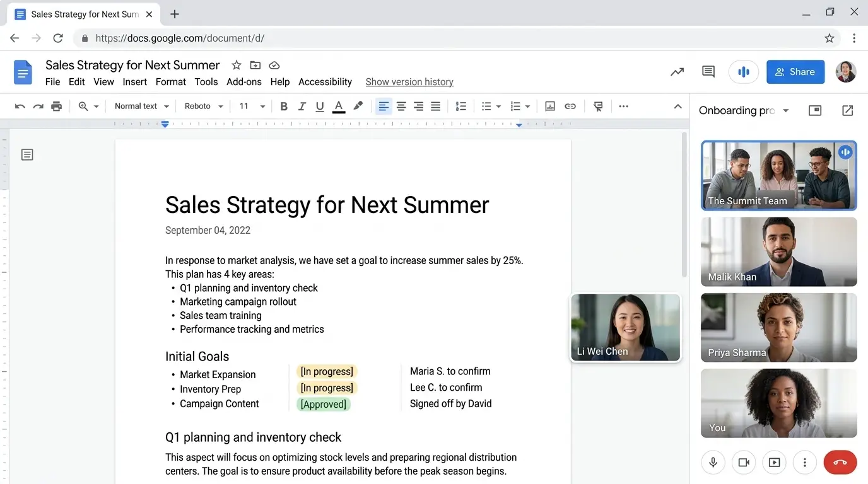The image size is (868, 484).
Task: Pop out the meeting panel
Action: tap(848, 110)
